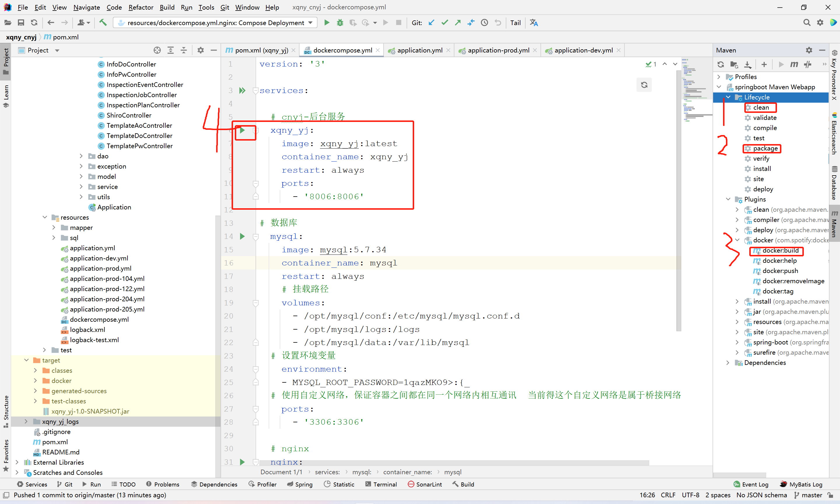The height and width of the screenshot is (504, 840).
Task: Open the Translate toolbar icon
Action: point(534,23)
